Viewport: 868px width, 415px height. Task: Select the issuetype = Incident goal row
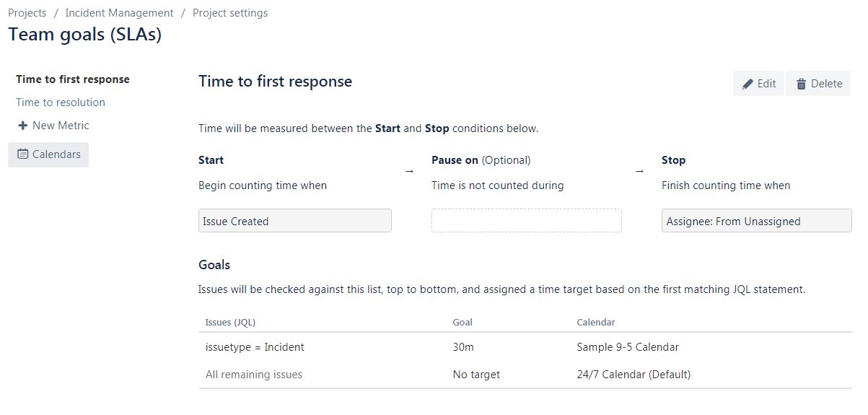point(255,347)
